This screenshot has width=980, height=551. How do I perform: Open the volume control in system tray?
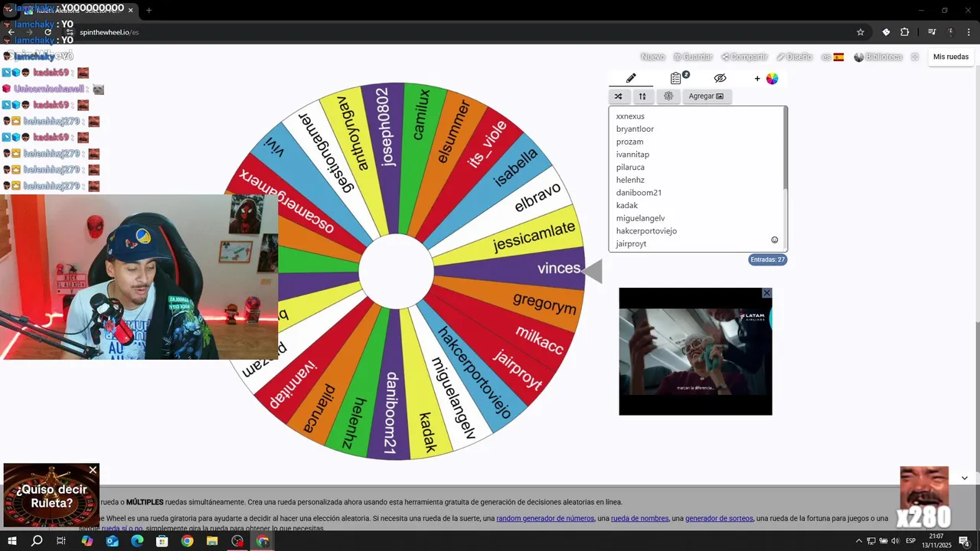pos(895,541)
